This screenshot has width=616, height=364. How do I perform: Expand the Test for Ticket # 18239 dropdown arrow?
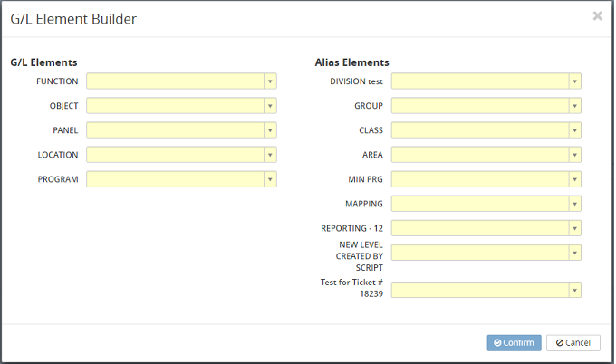click(x=574, y=290)
